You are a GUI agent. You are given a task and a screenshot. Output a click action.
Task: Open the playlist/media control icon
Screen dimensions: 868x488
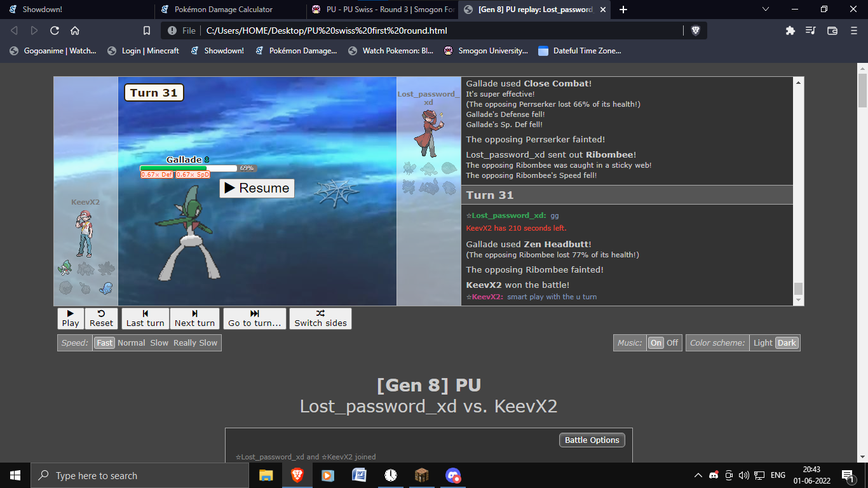tap(810, 30)
